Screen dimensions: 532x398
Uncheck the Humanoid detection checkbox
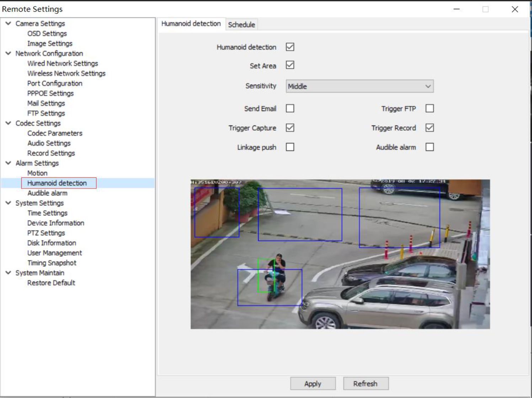click(x=290, y=47)
